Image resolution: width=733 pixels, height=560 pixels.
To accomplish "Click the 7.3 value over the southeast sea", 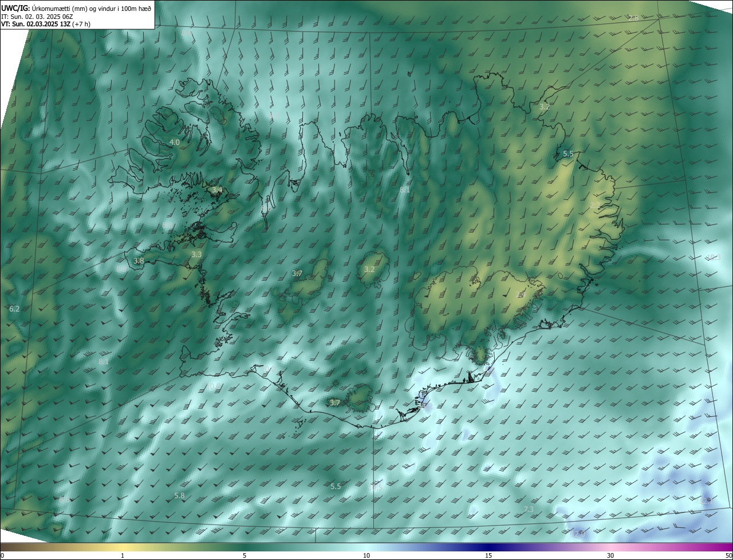I will point(529,509).
